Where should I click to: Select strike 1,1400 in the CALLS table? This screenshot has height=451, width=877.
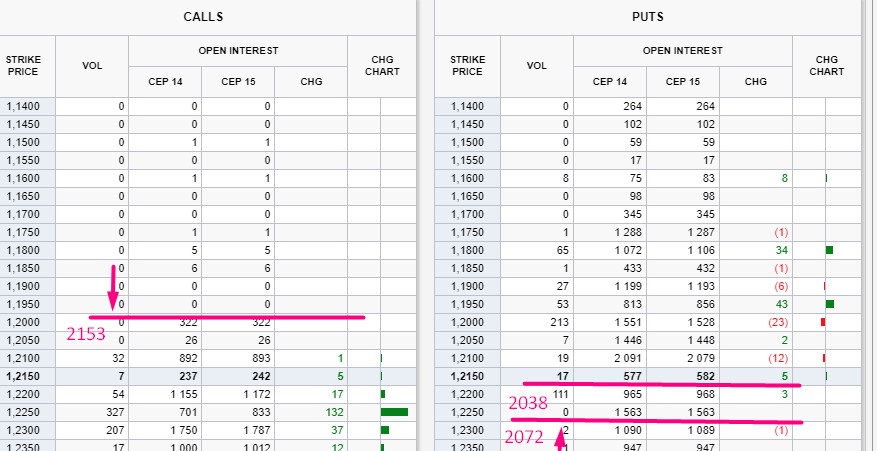[23, 106]
